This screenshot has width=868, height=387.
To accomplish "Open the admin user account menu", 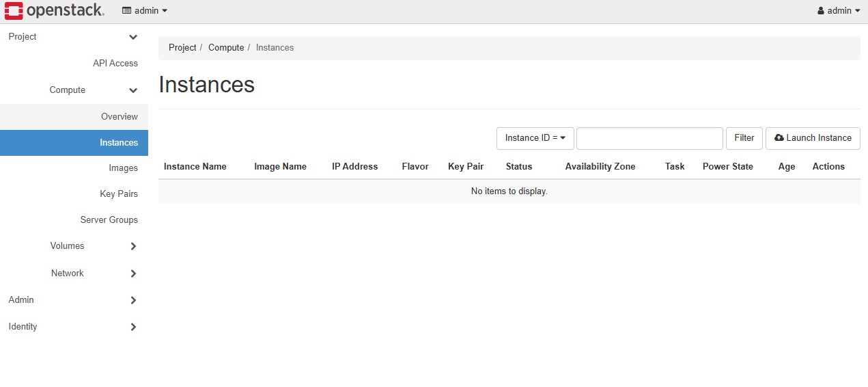I will coord(838,11).
